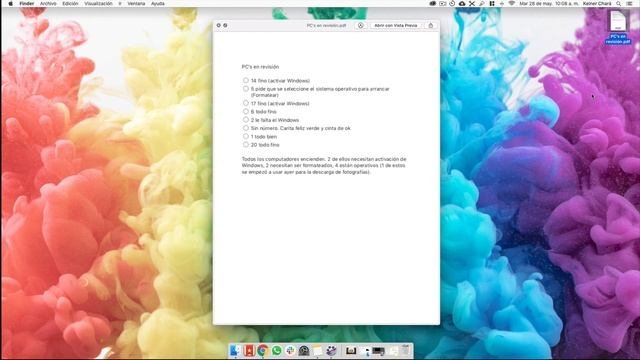The image size is (640, 360).
Task: Click the date and time in menu bar
Action: pyautogui.click(x=549, y=4)
